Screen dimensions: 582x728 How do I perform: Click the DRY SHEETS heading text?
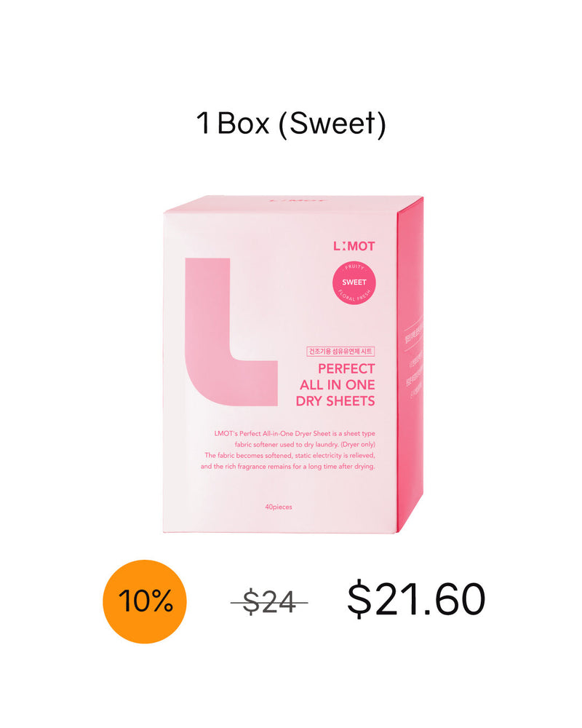coord(335,400)
